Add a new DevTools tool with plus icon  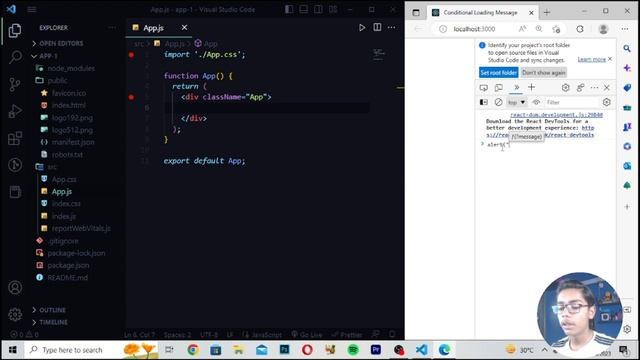pos(531,87)
